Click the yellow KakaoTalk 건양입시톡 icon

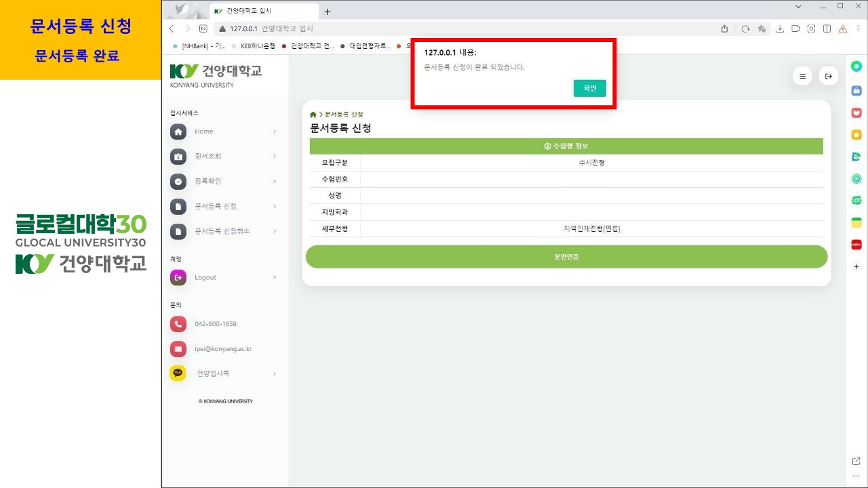[x=178, y=373]
